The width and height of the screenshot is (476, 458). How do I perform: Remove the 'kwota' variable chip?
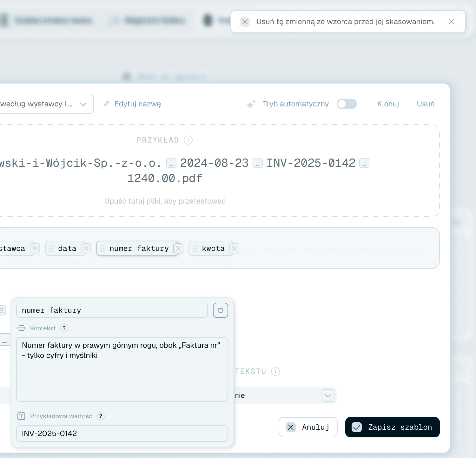(x=234, y=248)
